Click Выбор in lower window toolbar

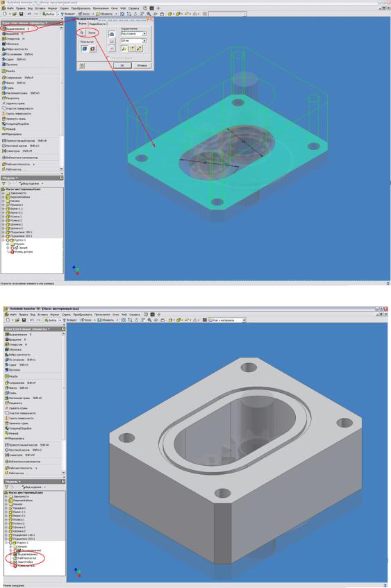pyautogui.click(x=50, y=320)
